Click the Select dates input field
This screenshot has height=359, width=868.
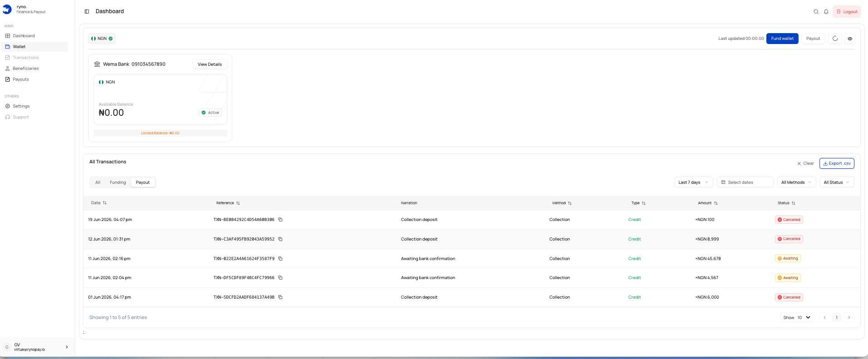pos(745,182)
